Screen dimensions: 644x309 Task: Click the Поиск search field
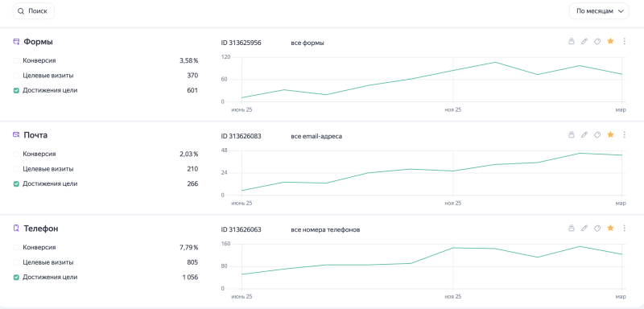(x=34, y=11)
